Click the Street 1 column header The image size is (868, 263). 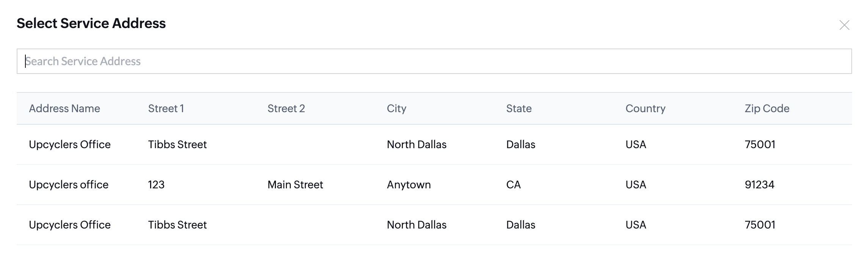click(x=166, y=108)
